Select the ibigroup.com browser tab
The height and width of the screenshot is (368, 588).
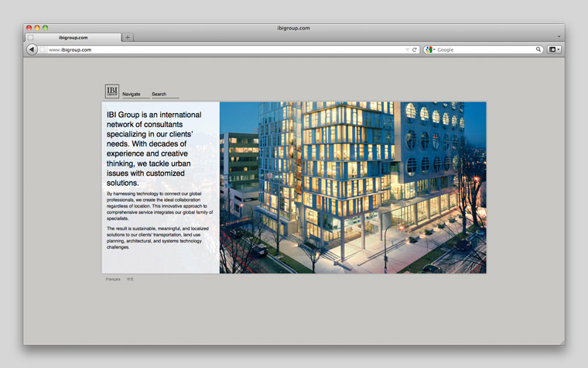[x=73, y=37]
